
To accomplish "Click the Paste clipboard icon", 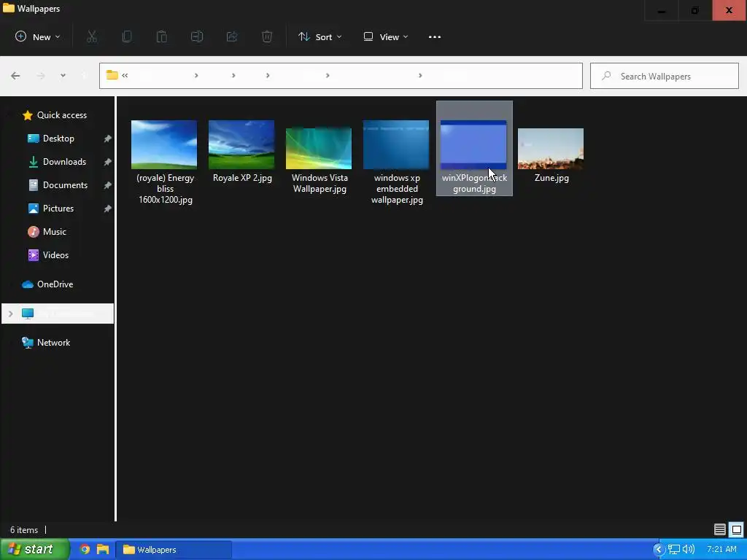I will pyautogui.click(x=162, y=36).
